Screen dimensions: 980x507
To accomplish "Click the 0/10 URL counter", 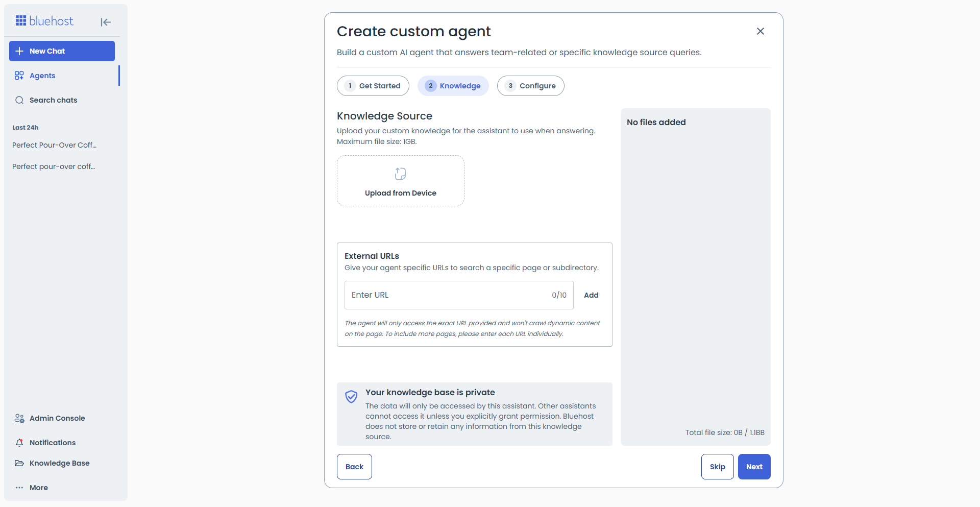I will click(559, 295).
